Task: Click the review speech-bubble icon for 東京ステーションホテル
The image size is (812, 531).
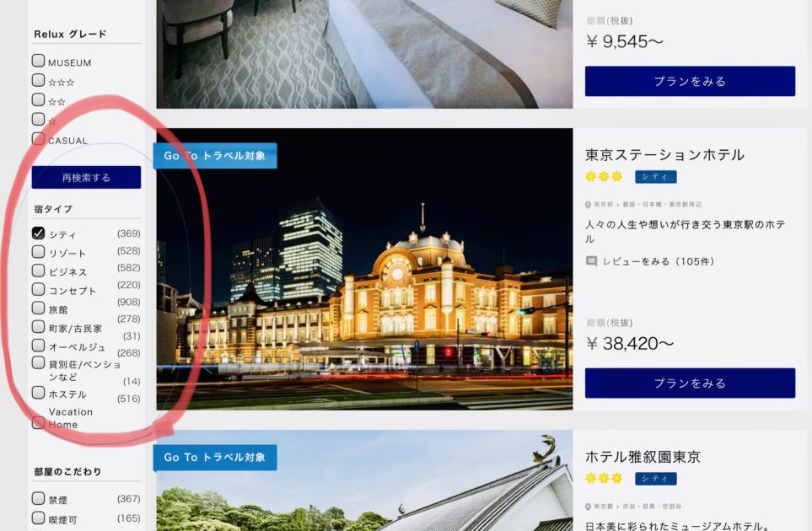Action: pos(591,261)
